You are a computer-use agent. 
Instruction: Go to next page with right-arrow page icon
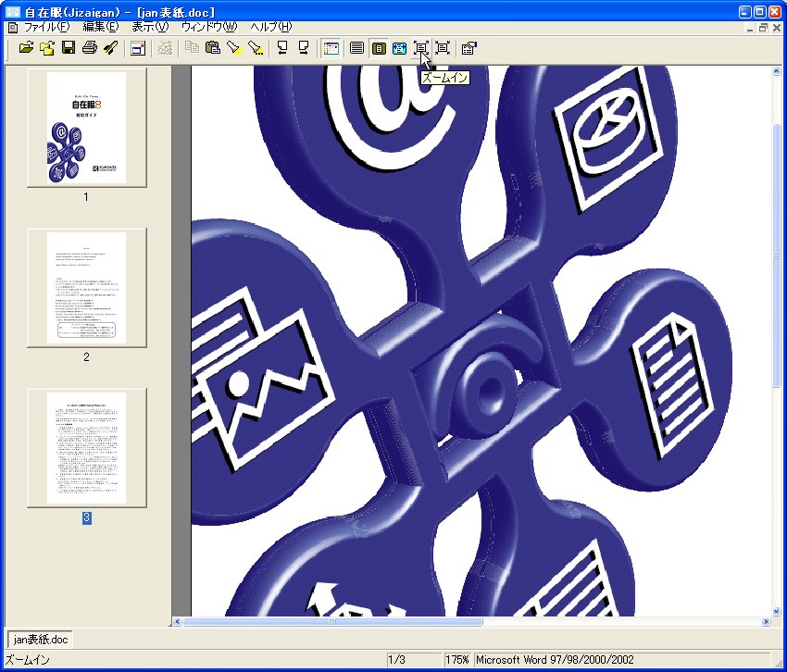pos(304,48)
